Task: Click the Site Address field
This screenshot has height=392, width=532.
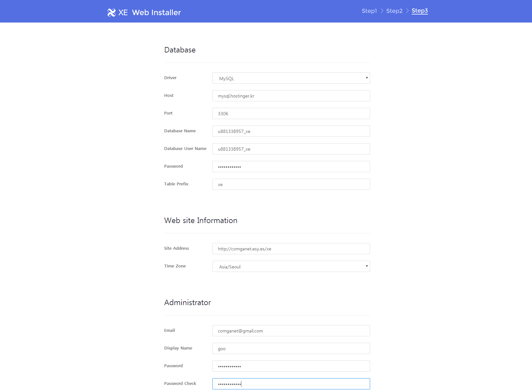Action: point(291,249)
